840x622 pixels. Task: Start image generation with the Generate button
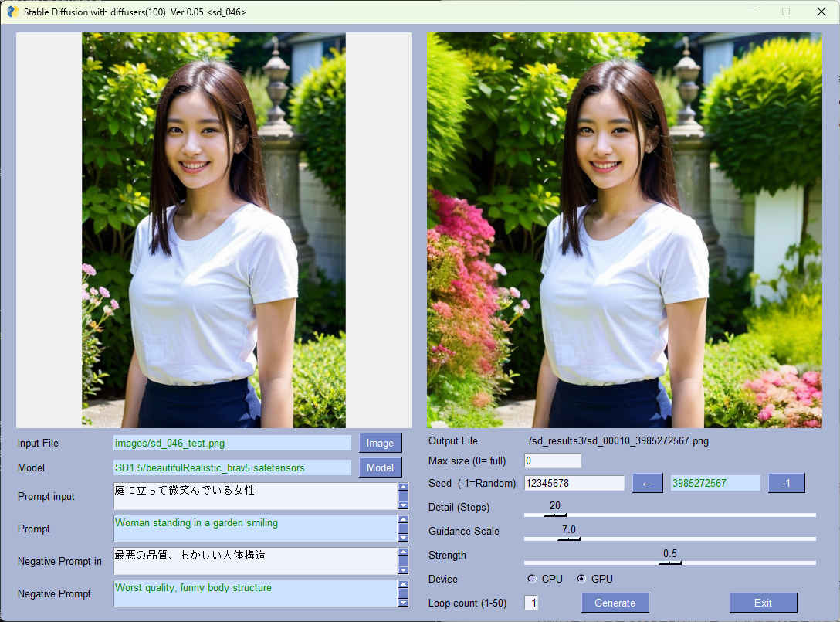[x=615, y=603]
